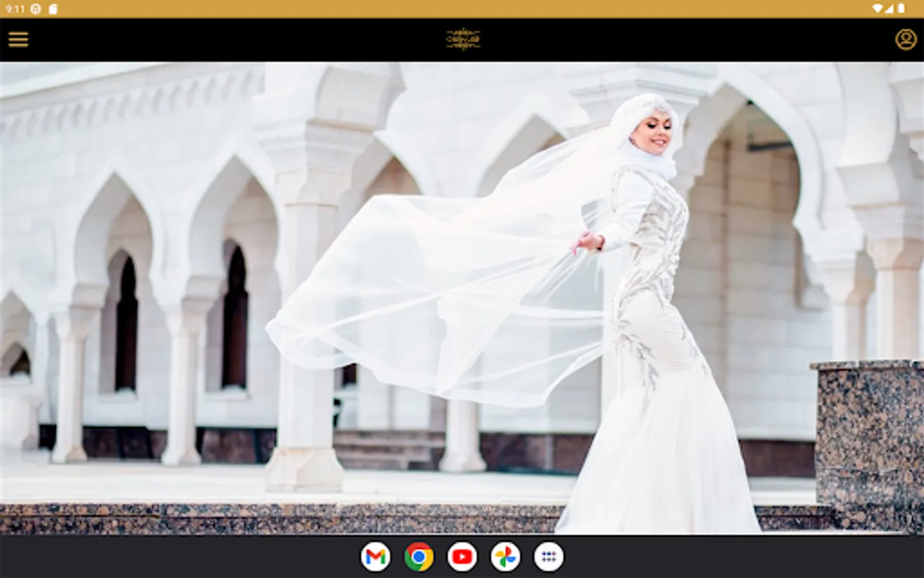Open the hamburger navigation menu
The height and width of the screenshot is (578, 924).
coord(18,39)
